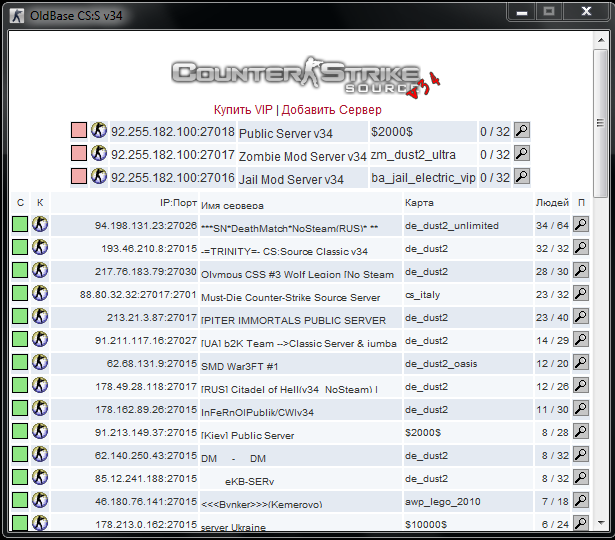Select IP 88.80.32.32:27017:2701
Image resolution: width=615 pixels, height=540 pixels.
point(138,295)
